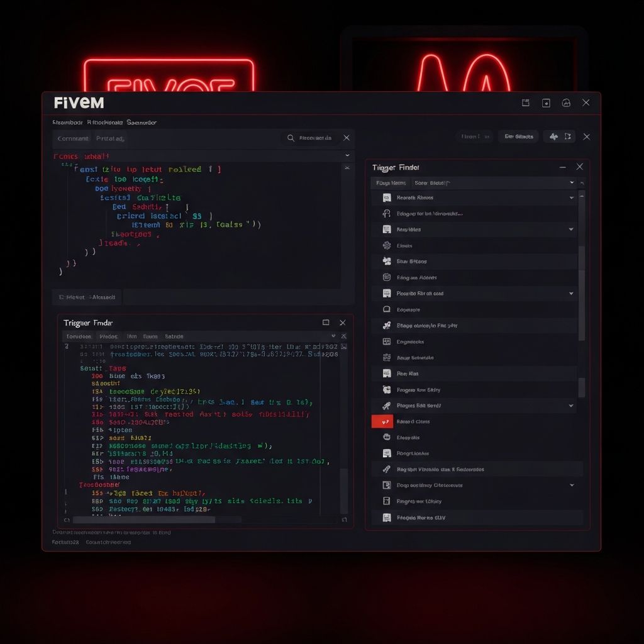The image size is (644, 644).
Task: Expand the chevron on the code editor header
Action: click(347, 155)
